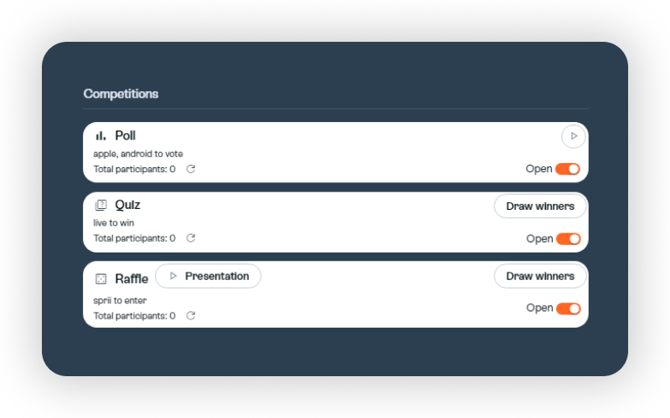Click the play icon in Presentation button
The height and width of the screenshot is (418, 670).
(172, 276)
